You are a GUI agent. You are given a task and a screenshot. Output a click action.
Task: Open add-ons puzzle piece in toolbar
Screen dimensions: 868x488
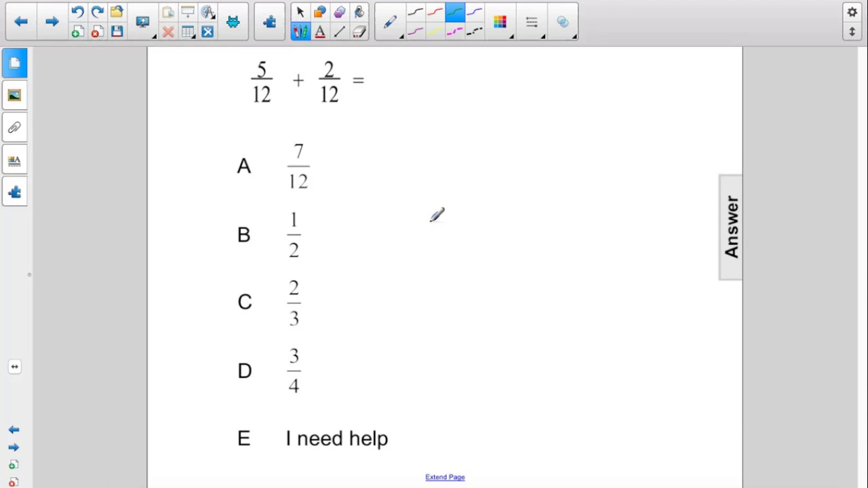[x=269, y=22]
